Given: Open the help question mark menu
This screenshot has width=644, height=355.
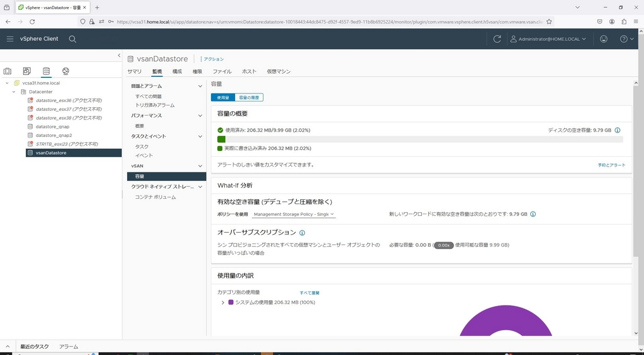Looking at the screenshot, I should (x=627, y=39).
